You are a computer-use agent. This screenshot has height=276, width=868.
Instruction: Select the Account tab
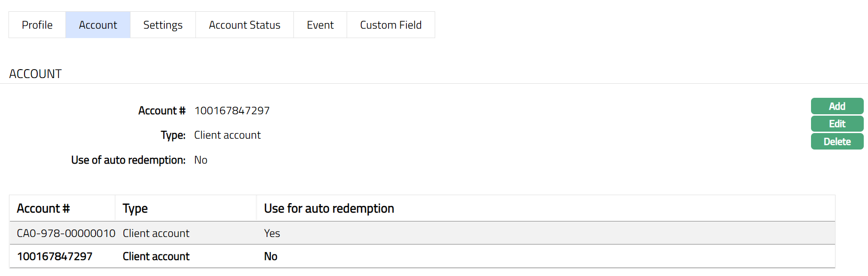pos(98,25)
